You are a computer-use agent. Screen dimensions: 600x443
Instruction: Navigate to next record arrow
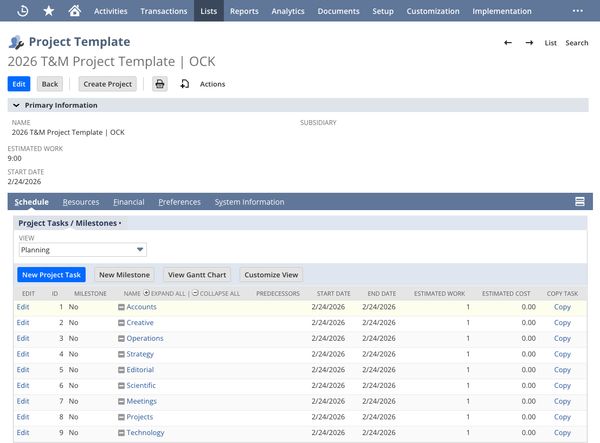[529, 43]
